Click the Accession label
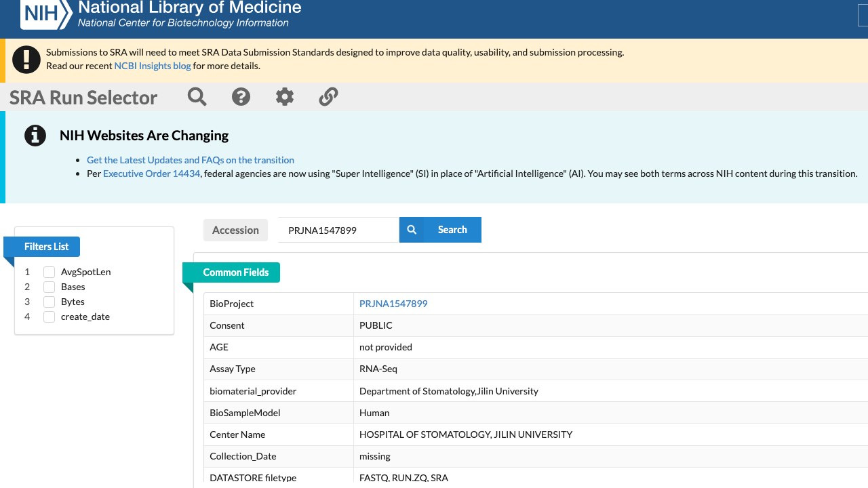Viewport: 868px width, 488px height. click(235, 230)
